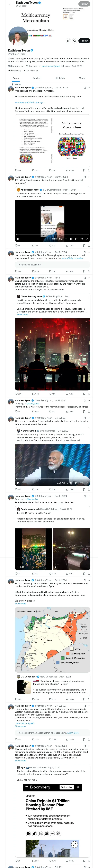Open more options on the pinned post
The width and height of the screenshot is (98, 868).
89,88
